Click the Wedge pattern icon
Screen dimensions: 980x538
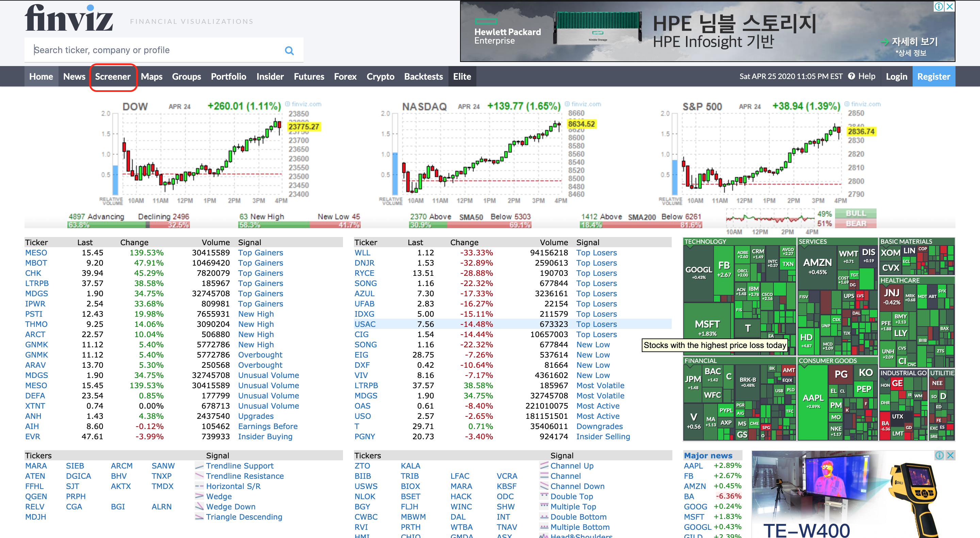[199, 496]
